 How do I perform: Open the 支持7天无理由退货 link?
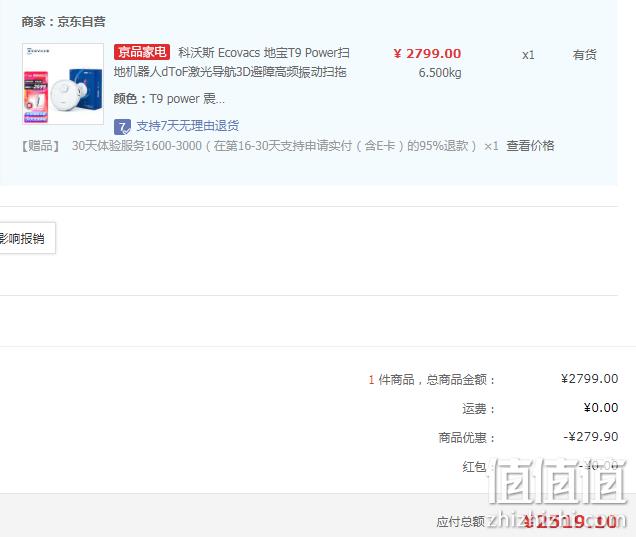coord(187,126)
